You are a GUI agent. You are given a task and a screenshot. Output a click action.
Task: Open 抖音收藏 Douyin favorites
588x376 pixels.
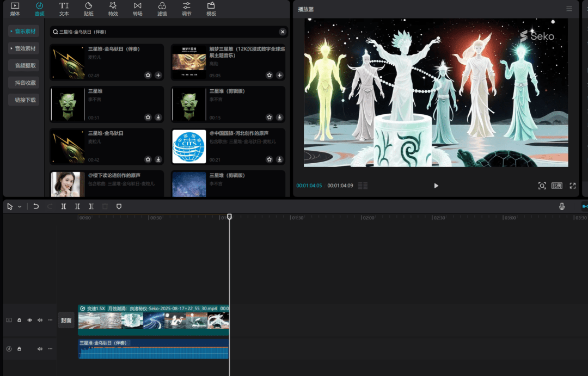(x=23, y=83)
